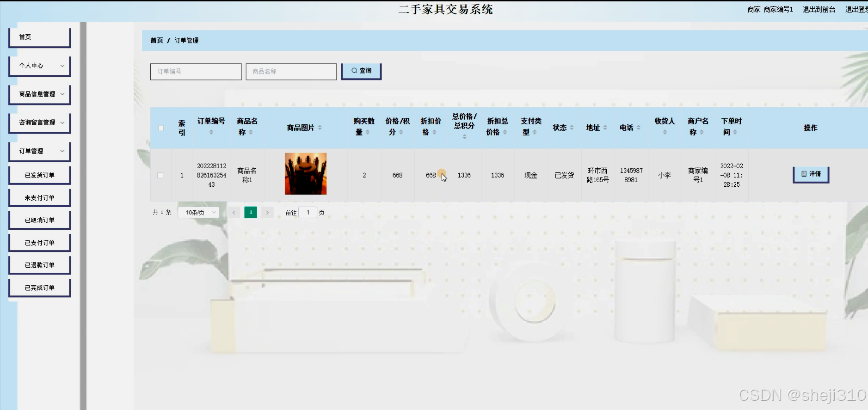Sort by 商品图片 column sort icon
868x410 pixels.
pyautogui.click(x=320, y=128)
